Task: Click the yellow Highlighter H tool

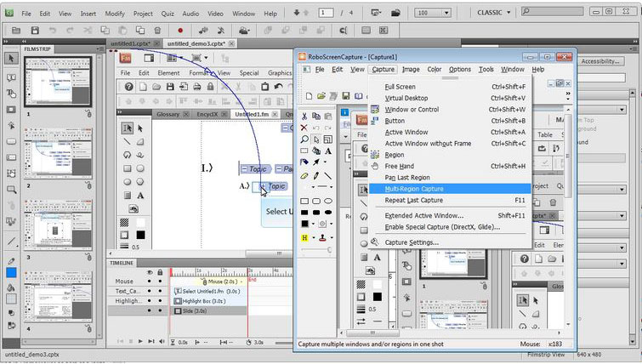Action: point(304,237)
